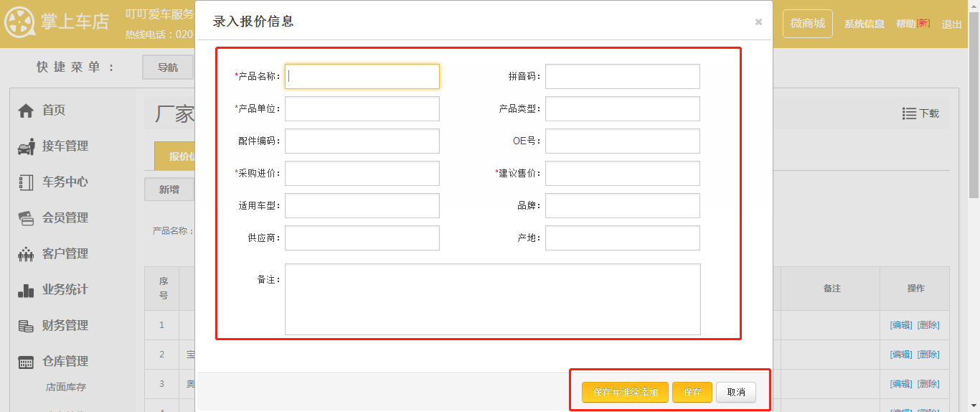Click the 保存并继续添加 button
Viewport: 980px width, 412px height.
pos(625,393)
